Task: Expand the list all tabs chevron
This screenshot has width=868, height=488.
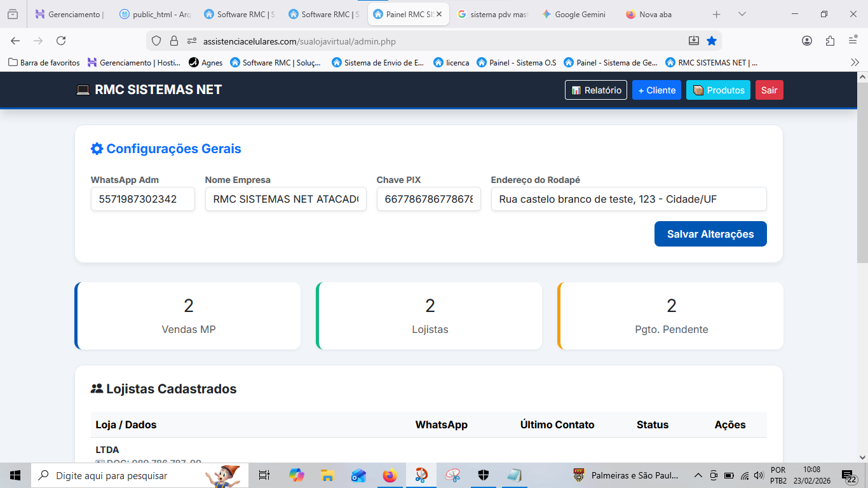Action: click(742, 14)
